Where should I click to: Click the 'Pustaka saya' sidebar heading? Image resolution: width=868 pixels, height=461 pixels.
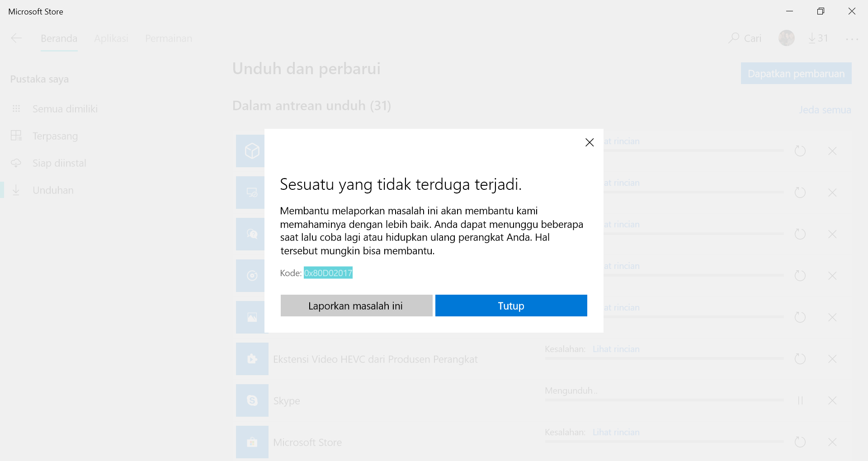click(39, 79)
